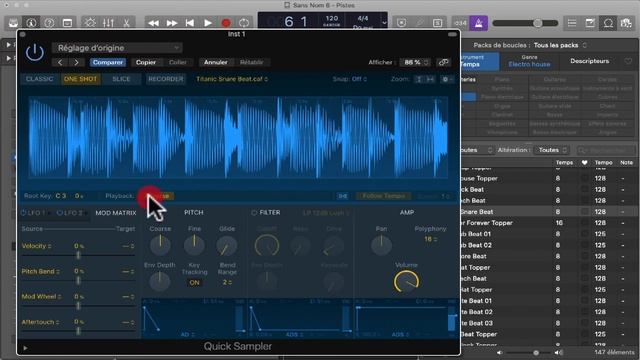This screenshot has width=640, height=360.
Task: Start recording with the red Record button
Action: pyautogui.click(x=226, y=23)
